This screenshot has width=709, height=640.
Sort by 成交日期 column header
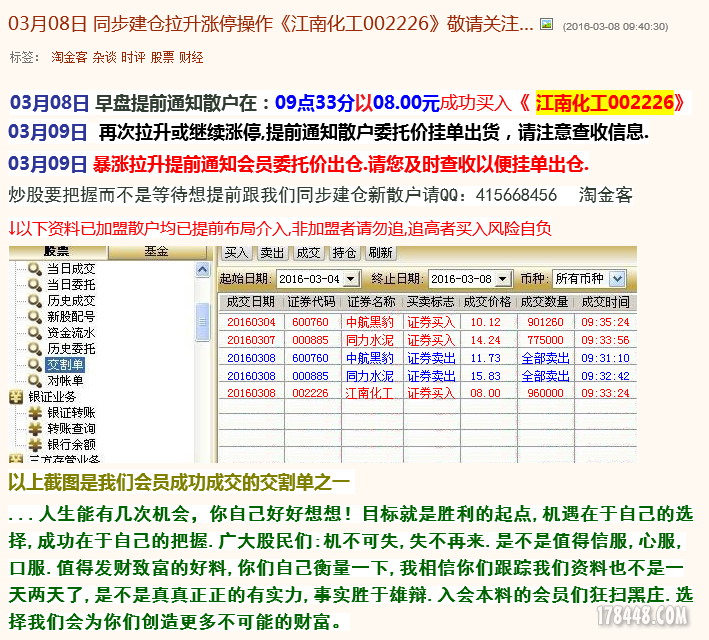[251, 302]
